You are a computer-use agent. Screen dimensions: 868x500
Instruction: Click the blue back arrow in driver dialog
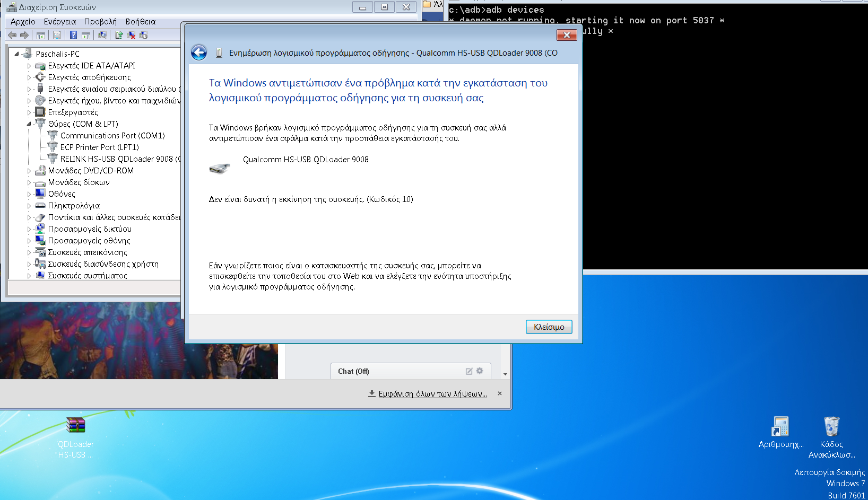tap(199, 52)
